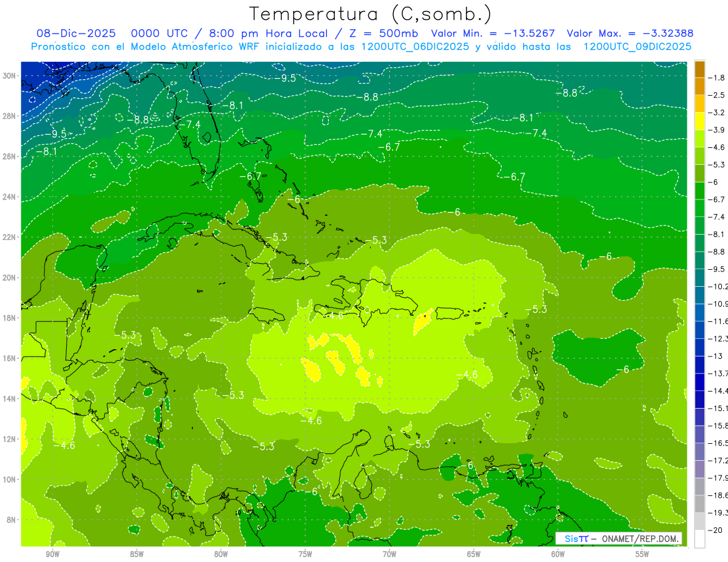The height and width of the screenshot is (562, 728).
Task: Click the '16N' latitude axis label
Action: click(10, 358)
